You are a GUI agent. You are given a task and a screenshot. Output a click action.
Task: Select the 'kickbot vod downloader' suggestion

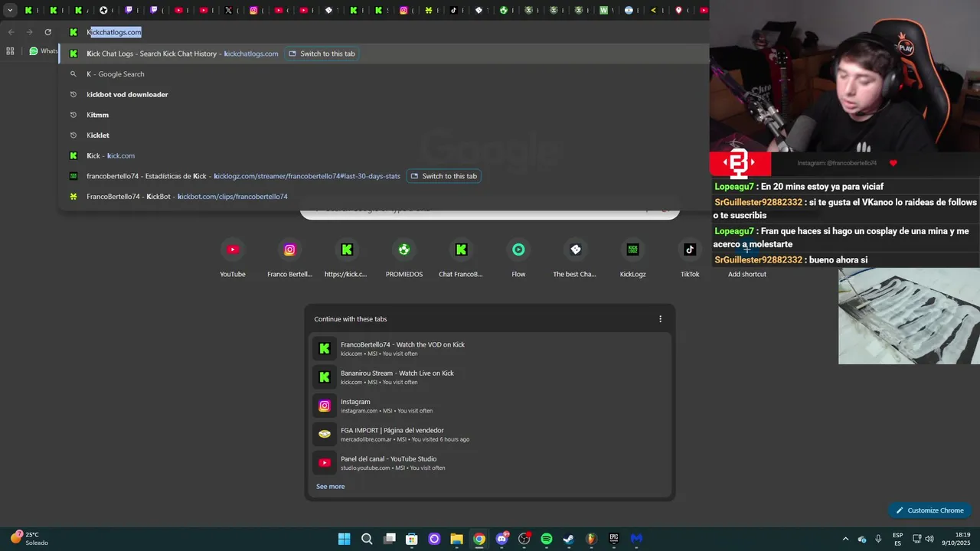pos(383,94)
